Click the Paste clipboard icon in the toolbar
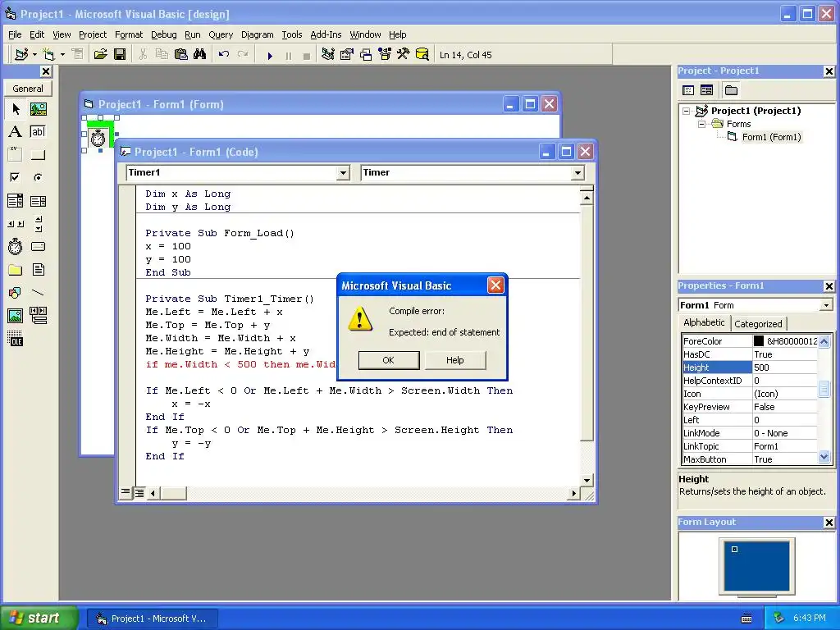Viewport: 840px width, 630px height. [181, 55]
